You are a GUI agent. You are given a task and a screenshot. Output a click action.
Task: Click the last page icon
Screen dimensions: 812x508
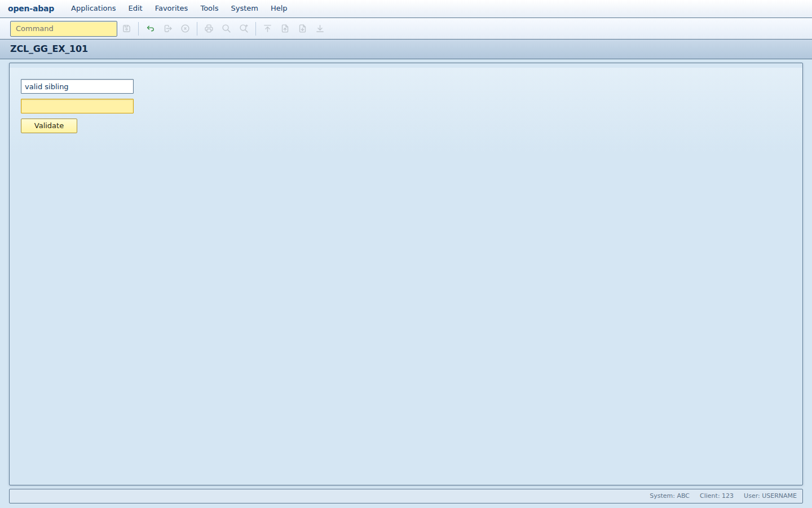pyautogui.click(x=320, y=29)
